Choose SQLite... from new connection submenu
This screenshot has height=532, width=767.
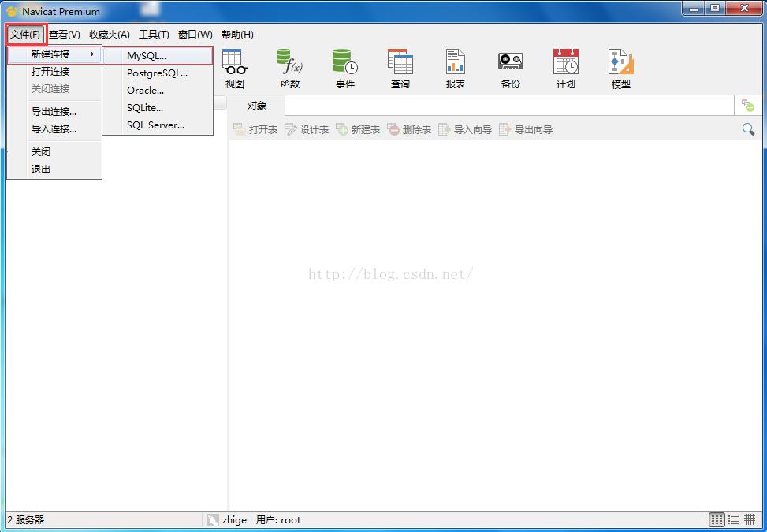[158, 107]
